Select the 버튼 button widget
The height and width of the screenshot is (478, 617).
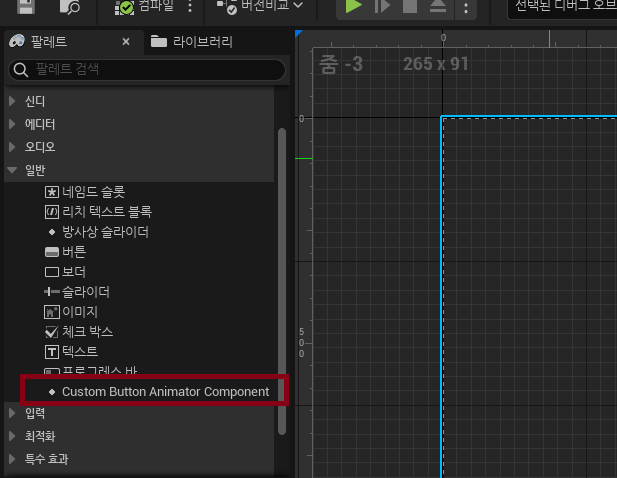(x=65, y=252)
